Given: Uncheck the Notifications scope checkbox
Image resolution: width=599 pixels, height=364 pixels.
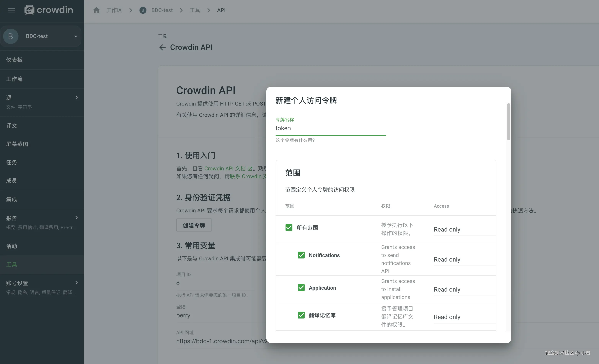Looking at the screenshot, I should 301,255.
